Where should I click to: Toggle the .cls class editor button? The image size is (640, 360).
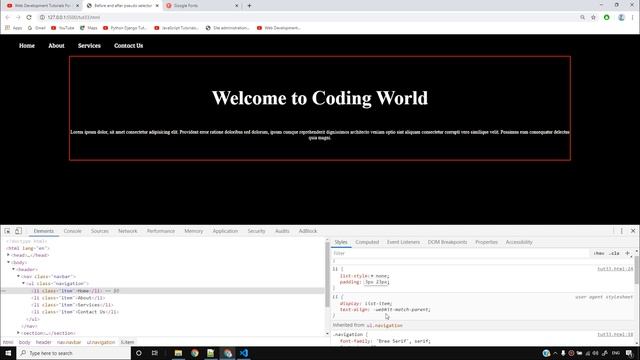pyautogui.click(x=614, y=253)
